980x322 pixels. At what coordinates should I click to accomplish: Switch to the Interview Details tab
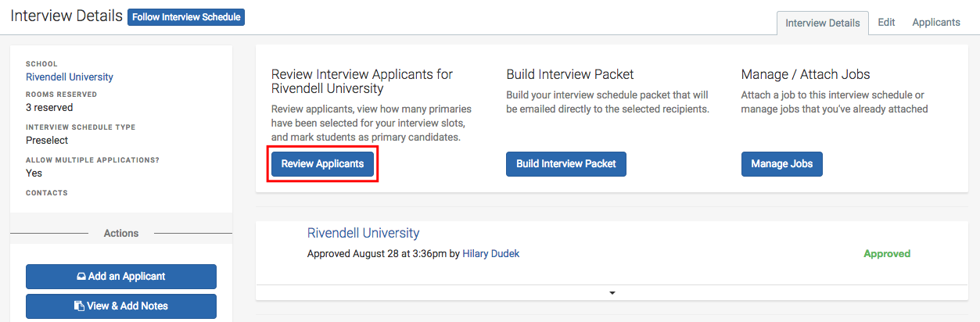click(x=822, y=23)
